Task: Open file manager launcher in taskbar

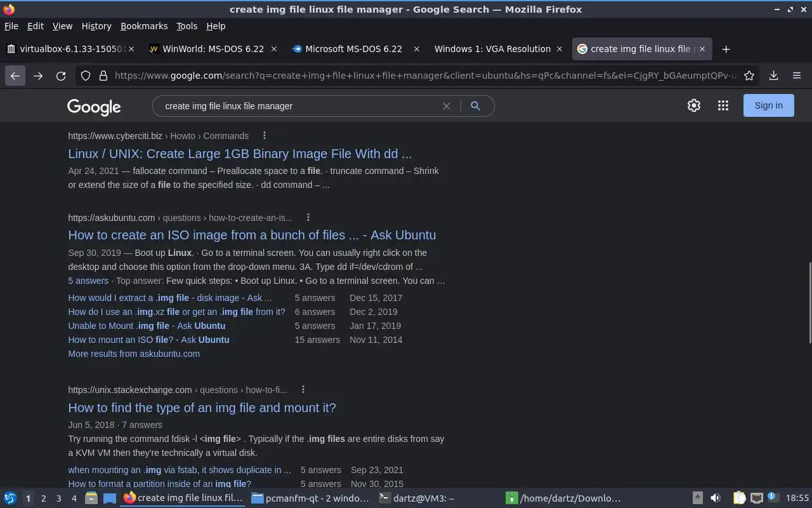Action: 91,498
